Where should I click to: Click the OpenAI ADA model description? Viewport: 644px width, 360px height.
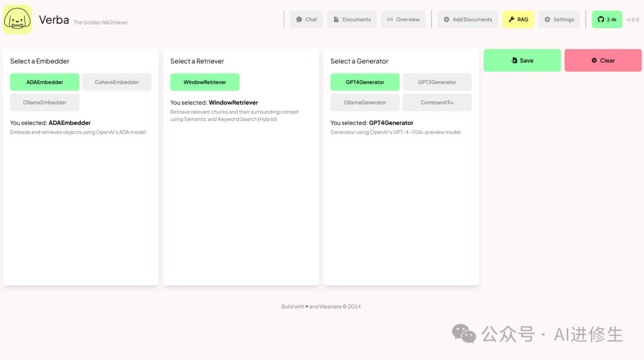coord(78,132)
